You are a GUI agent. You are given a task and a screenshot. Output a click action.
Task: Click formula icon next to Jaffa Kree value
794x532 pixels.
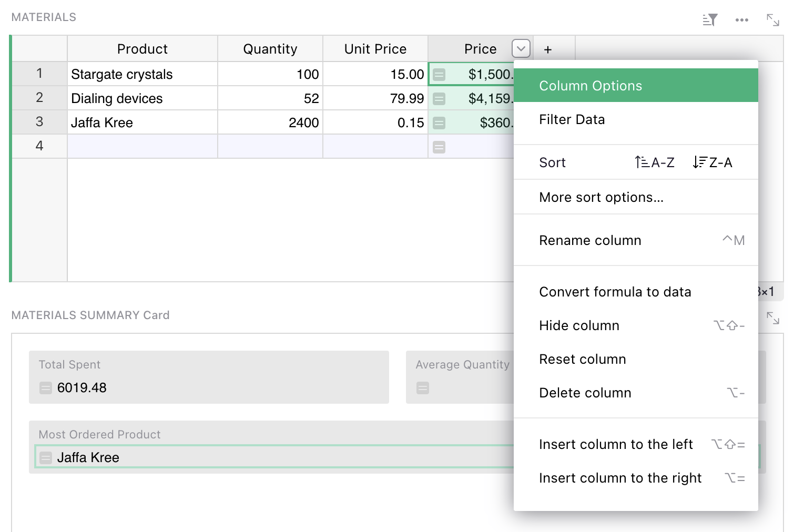46,458
